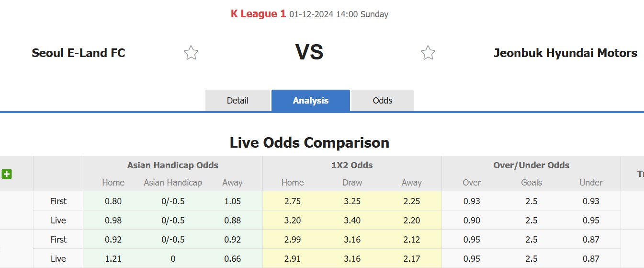The image size is (644, 268).
Task: Click the Over/Under Odds column header
Action: pyautogui.click(x=531, y=165)
